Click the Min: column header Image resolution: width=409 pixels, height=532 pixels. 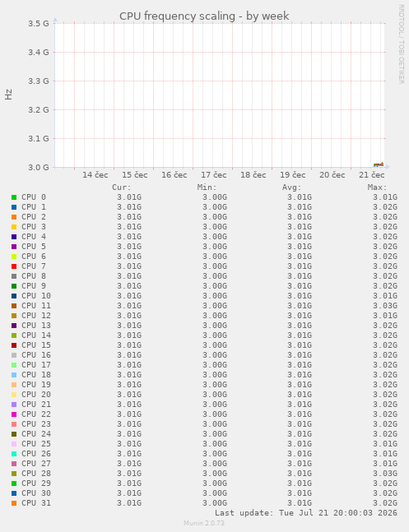coord(207,187)
